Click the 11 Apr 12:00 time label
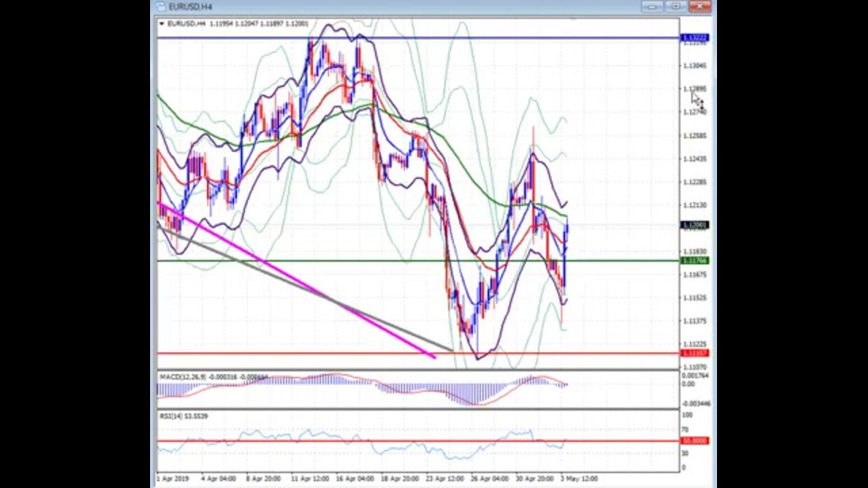Image resolution: width=868 pixels, height=488 pixels. coord(309,479)
